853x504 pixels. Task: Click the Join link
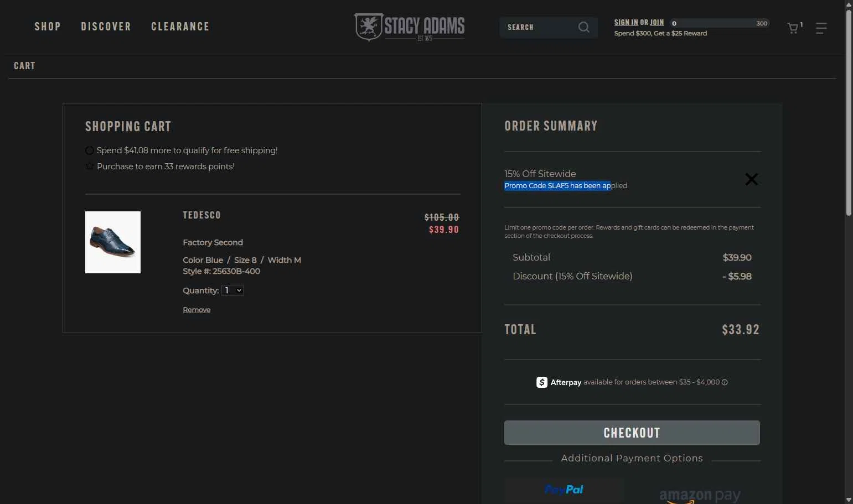tap(657, 22)
